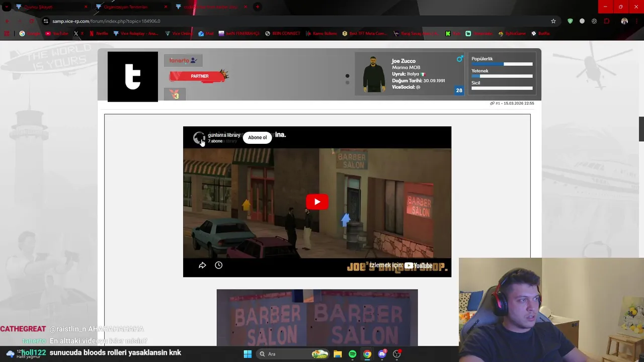Open the YouTube bookmark

(56, 34)
